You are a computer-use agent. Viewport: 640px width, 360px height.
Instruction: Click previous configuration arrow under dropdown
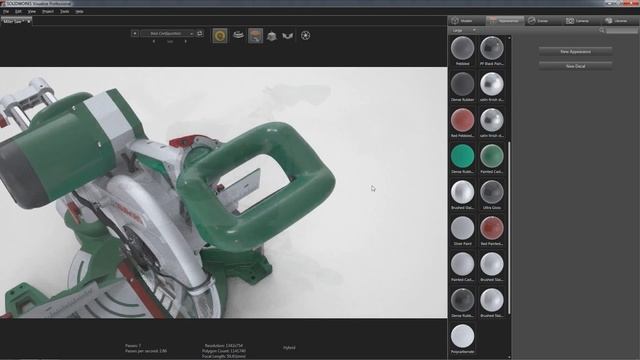tap(154, 41)
